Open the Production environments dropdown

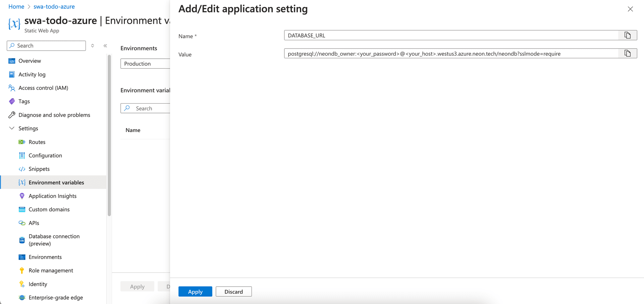coord(145,64)
